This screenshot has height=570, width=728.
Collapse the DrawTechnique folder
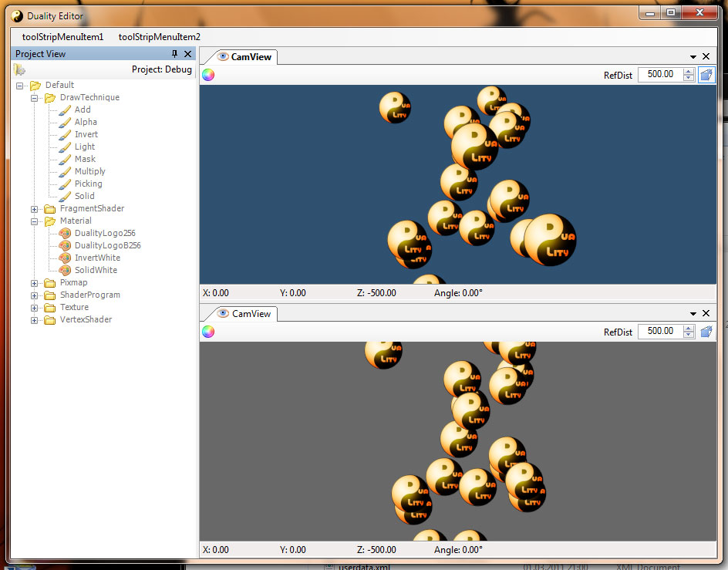click(35, 98)
